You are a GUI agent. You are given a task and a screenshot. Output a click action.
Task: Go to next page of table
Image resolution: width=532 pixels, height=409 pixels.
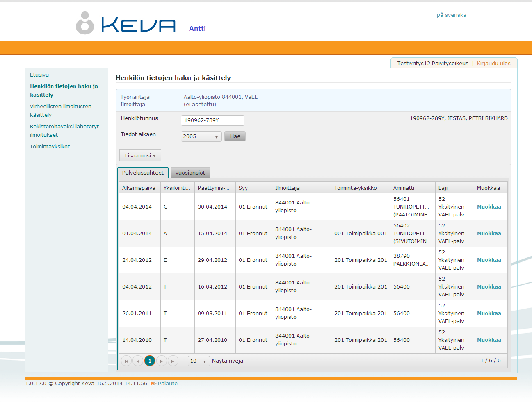162,361
